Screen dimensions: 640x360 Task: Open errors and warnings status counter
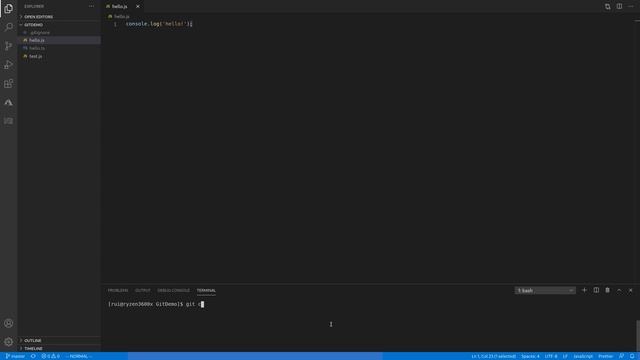click(x=51, y=356)
